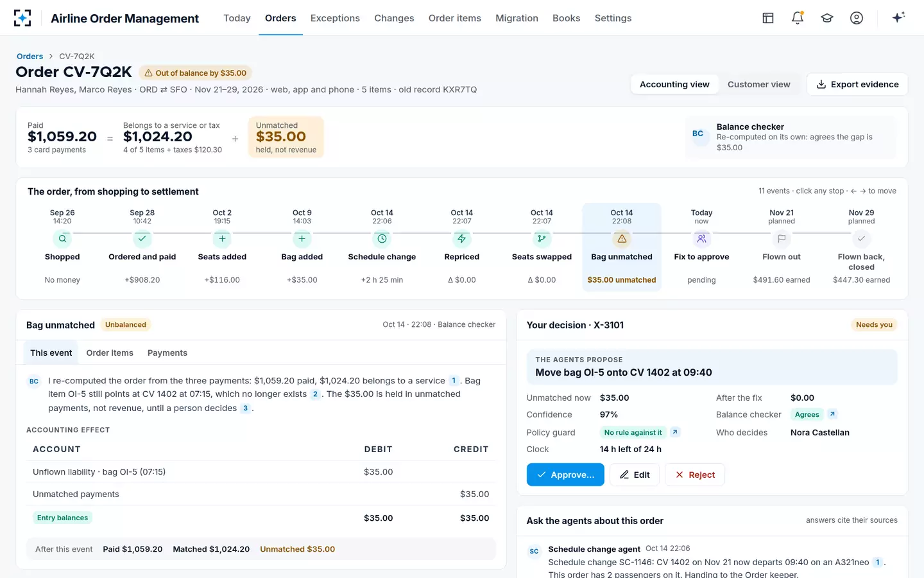Click the Balance checker BC avatar
The width and height of the screenshot is (924, 578).
[x=697, y=134]
